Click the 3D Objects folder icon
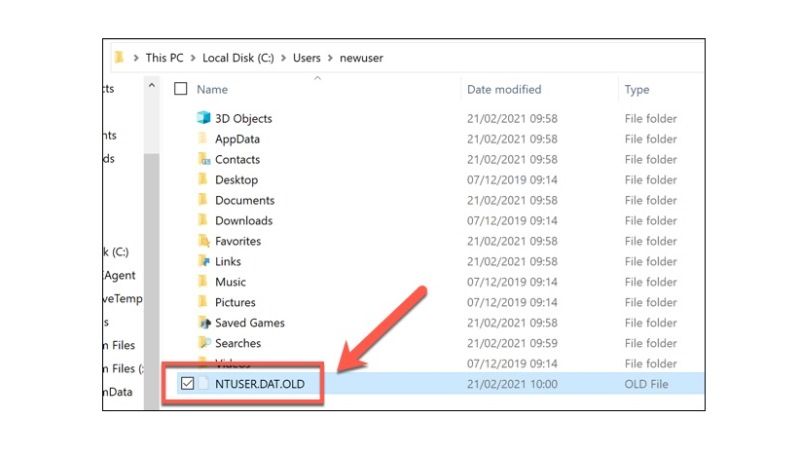 point(204,118)
